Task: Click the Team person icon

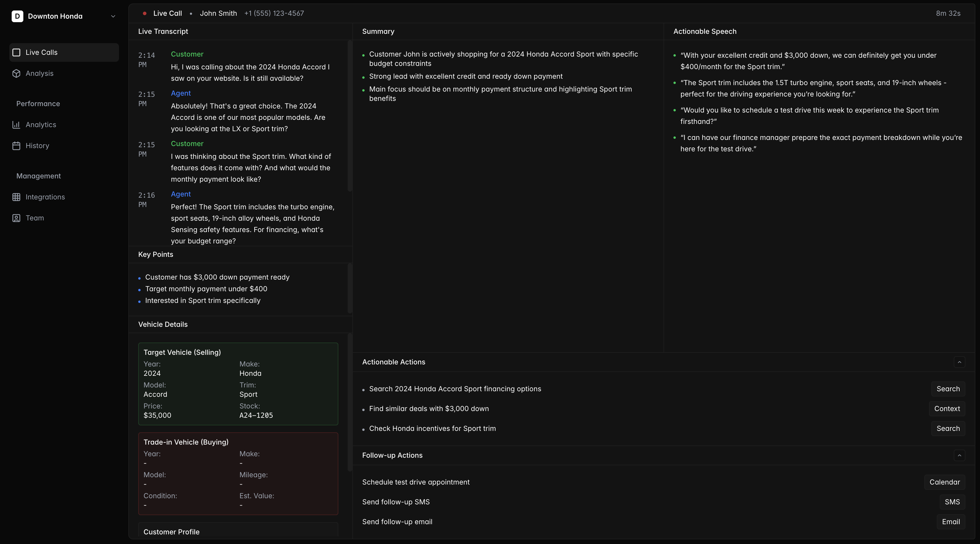Action: click(16, 218)
